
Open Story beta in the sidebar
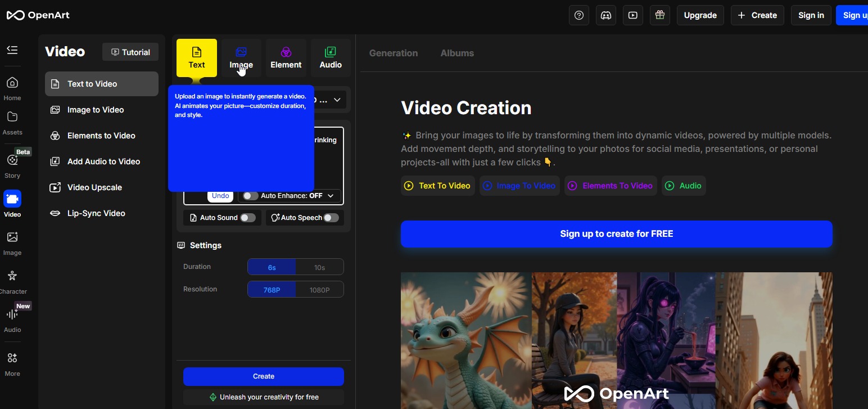(x=12, y=165)
